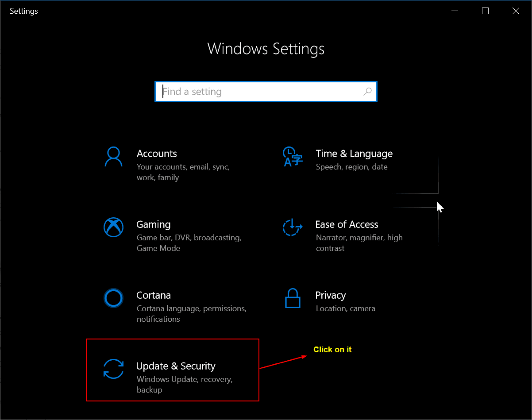The image size is (532, 420).
Task: Open the Accounts category title
Action: (x=157, y=154)
